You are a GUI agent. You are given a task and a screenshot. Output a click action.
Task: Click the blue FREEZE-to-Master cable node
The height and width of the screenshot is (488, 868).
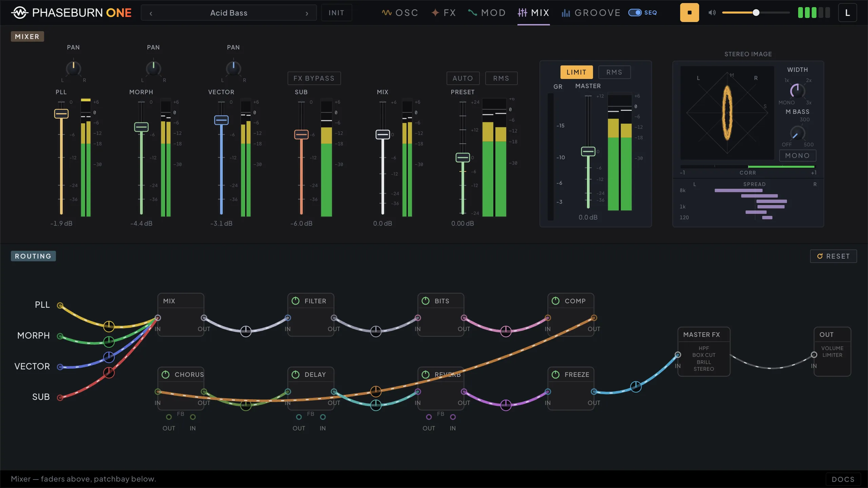(x=636, y=386)
